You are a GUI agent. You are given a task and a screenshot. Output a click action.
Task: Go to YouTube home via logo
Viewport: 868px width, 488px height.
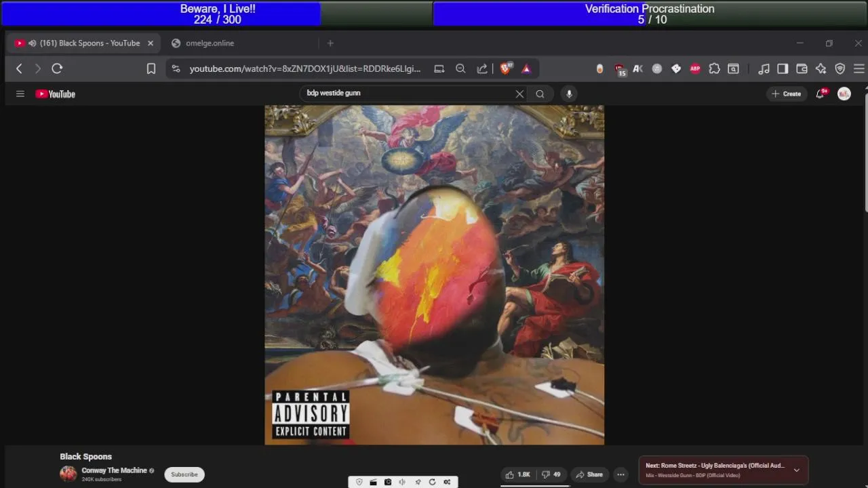[56, 94]
